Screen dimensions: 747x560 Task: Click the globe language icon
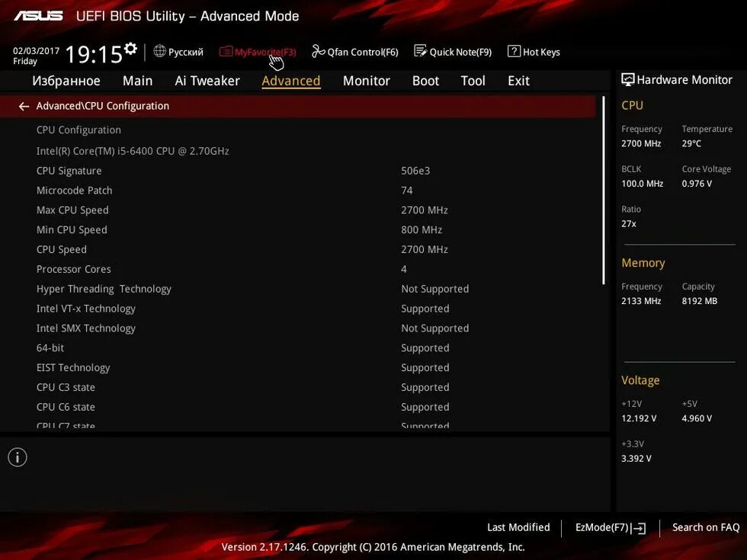pos(159,51)
